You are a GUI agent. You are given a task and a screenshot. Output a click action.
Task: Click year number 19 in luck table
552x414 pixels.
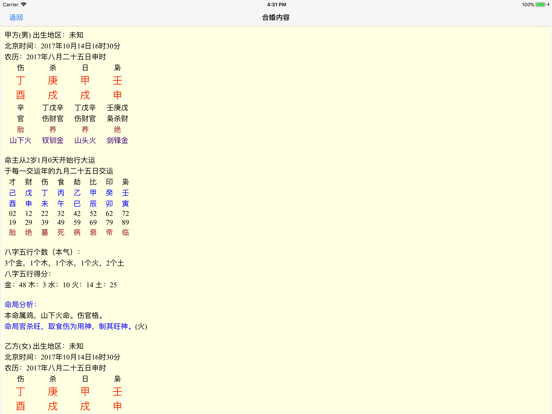click(x=12, y=222)
